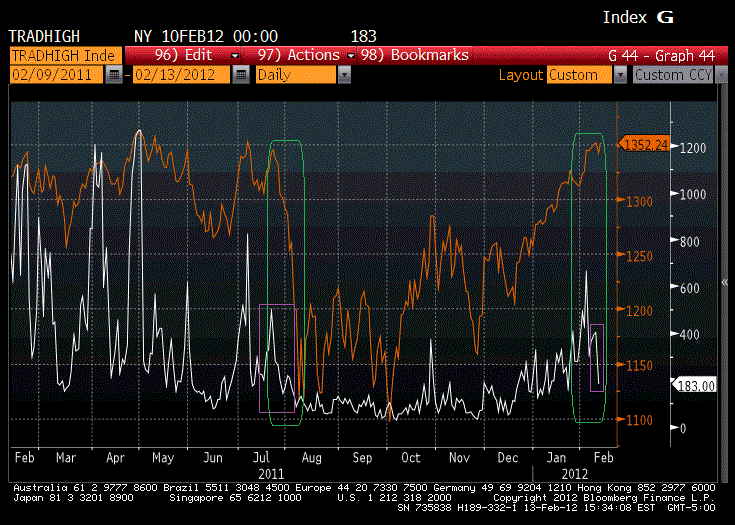Click the orange 1300 axis value
The width and height of the screenshot is (735, 525).
click(x=639, y=202)
